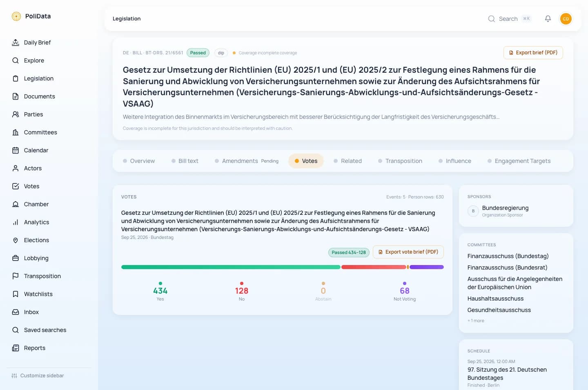Switch to the Overview tab

pyautogui.click(x=139, y=161)
